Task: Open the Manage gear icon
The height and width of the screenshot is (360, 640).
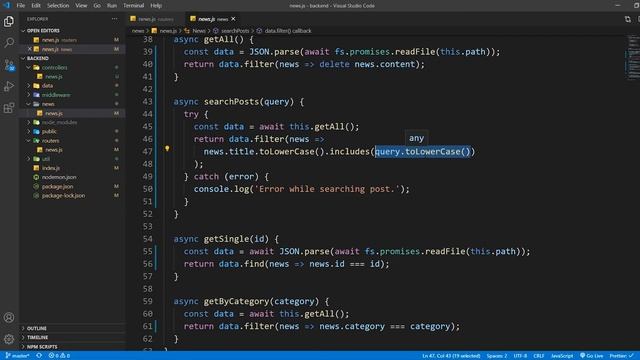Action: tap(9, 339)
